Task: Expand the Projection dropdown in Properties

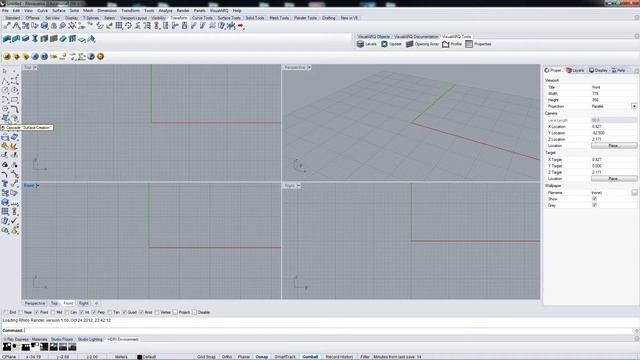Action: pyautogui.click(x=634, y=106)
